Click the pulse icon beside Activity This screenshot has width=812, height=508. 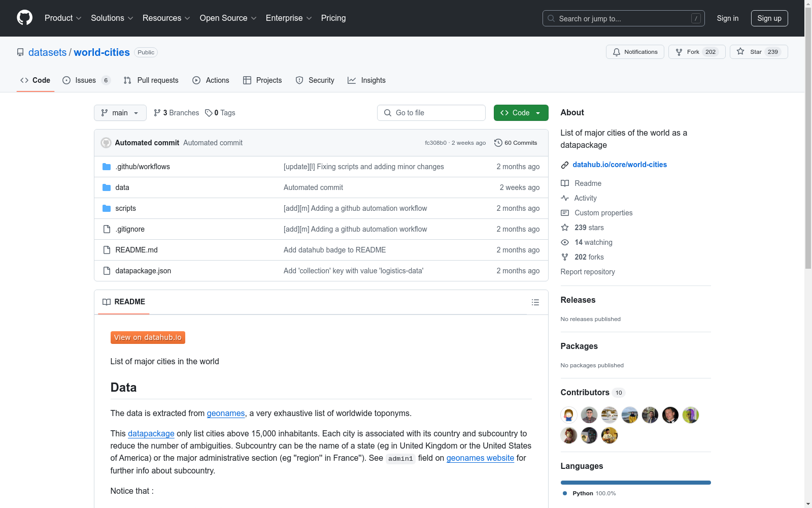565,198
